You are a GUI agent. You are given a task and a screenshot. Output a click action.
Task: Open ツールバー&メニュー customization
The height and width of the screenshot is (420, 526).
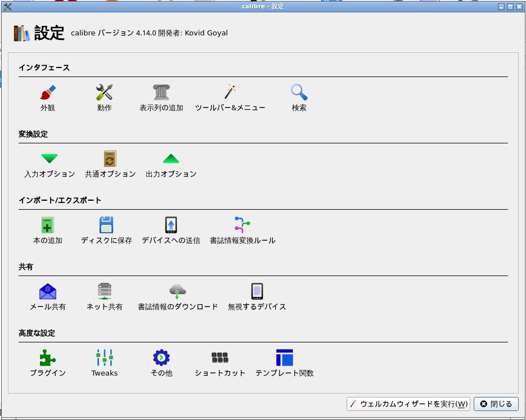click(x=230, y=98)
